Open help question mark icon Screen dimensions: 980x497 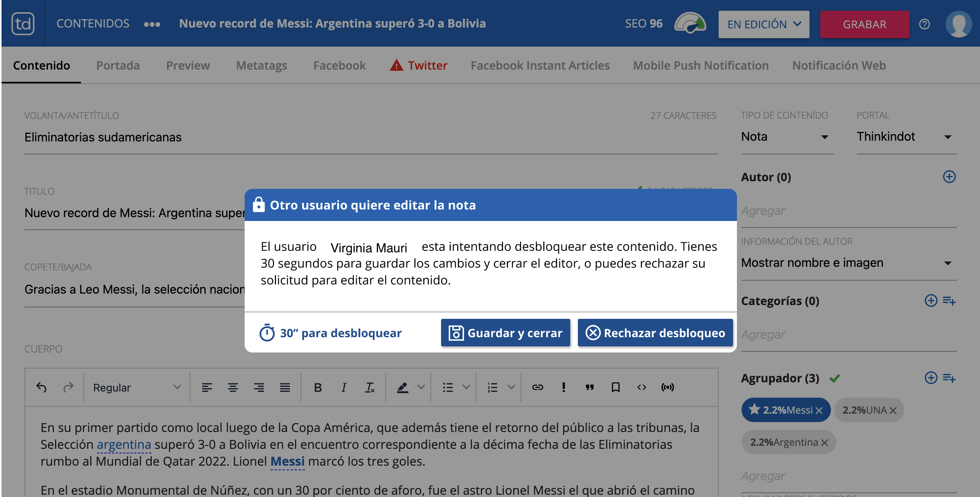[x=924, y=24]
